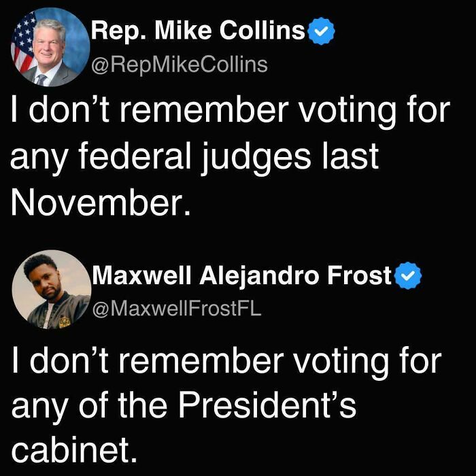Screen dimensions: 476x476
Task: Open Rep. Mike Collins' profile picture
Action: click(50, 47)
